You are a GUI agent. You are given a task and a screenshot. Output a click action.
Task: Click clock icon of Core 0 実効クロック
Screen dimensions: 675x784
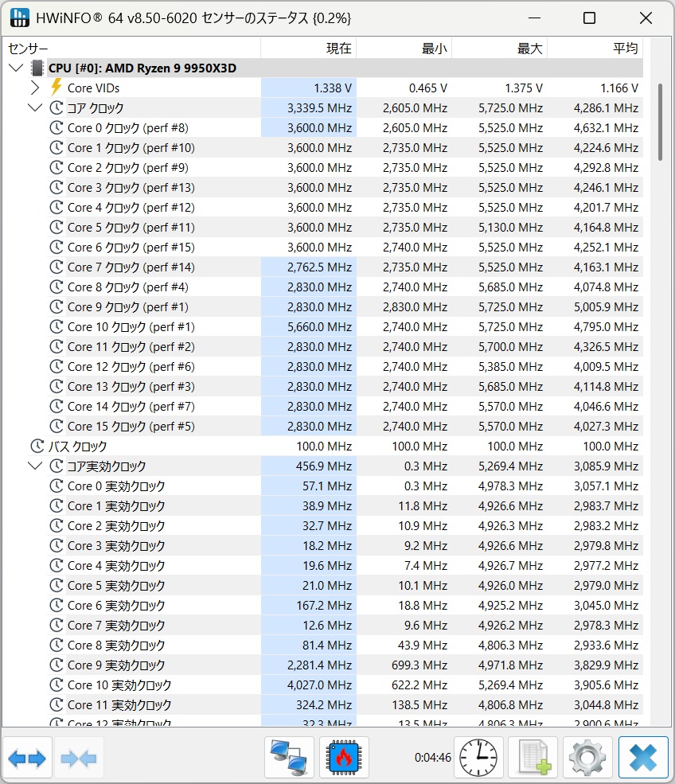[57, 486]
